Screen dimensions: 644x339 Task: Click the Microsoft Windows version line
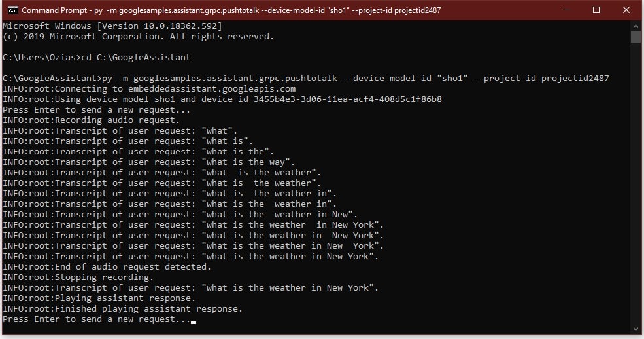tap(112, 26)
